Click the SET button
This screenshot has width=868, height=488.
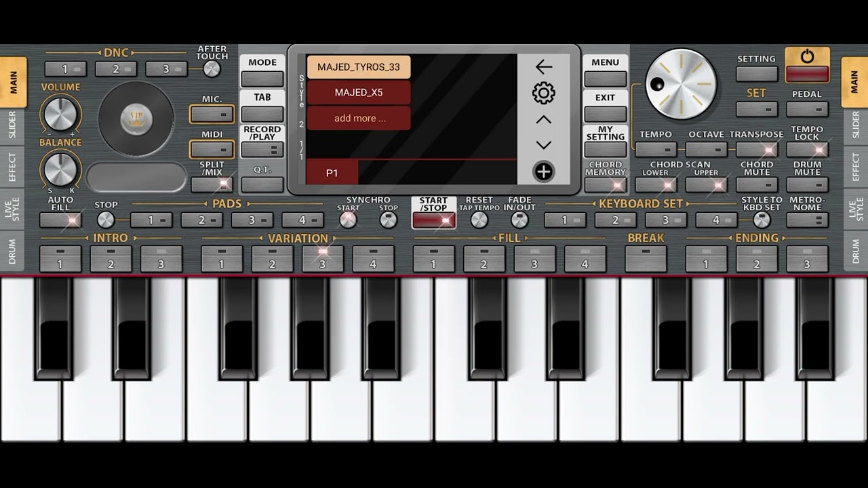click(757, 109)
